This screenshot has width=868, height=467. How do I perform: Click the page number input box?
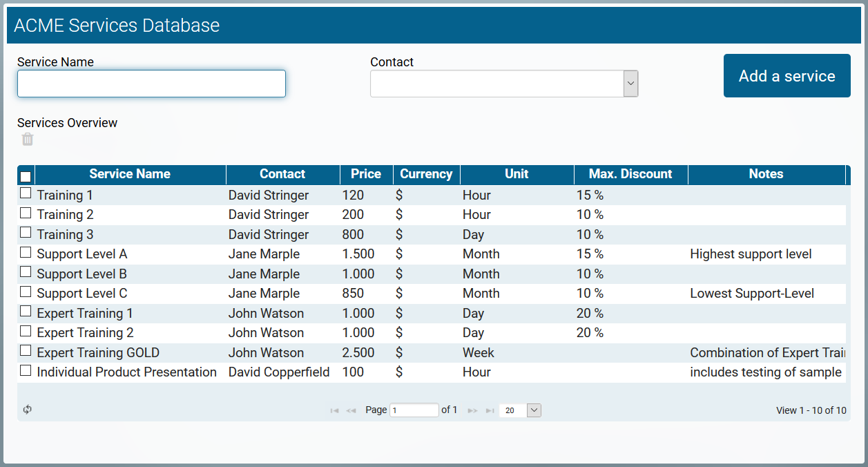[x=414, y=410]
